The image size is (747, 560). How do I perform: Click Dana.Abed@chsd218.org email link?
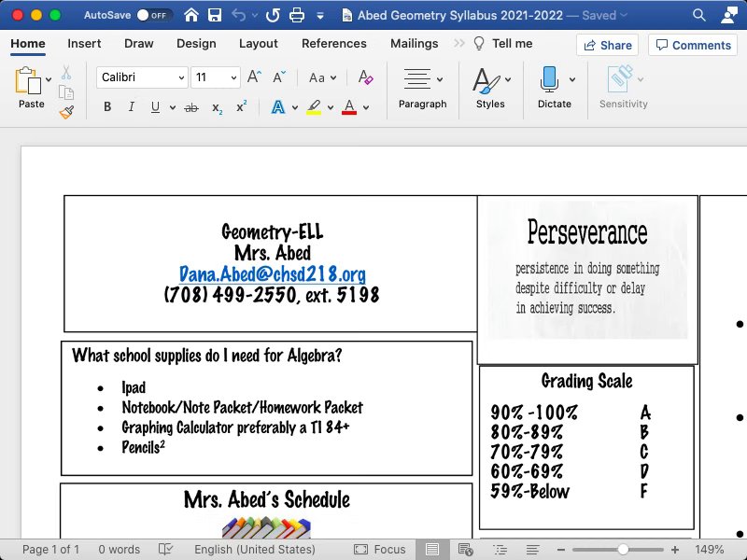point(272,273)
